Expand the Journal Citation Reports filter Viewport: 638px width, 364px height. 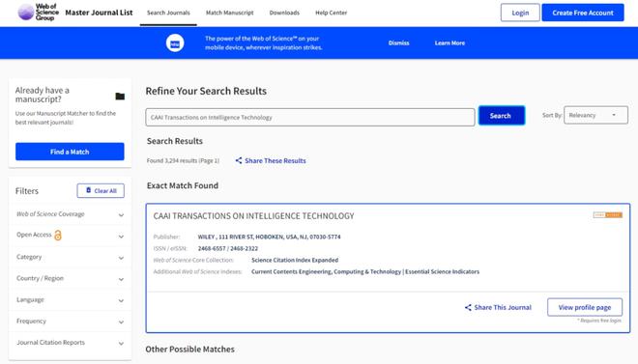(x=70, y=343)
